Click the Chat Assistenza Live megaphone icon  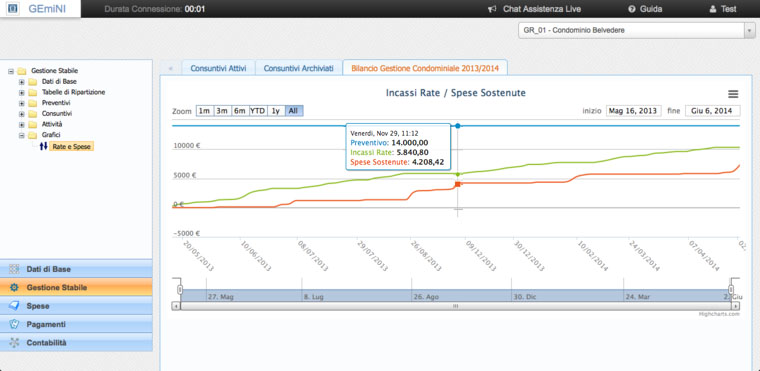click(492, 9)
